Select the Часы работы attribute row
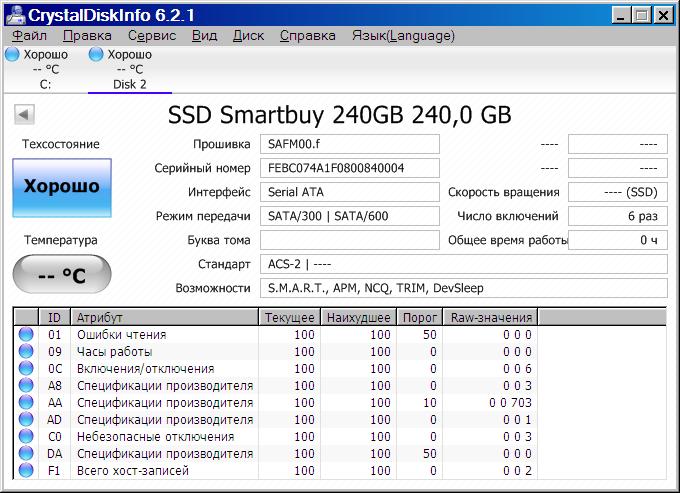Image resolution: width=680 pixels, height=493 pixels. (276, 351)
